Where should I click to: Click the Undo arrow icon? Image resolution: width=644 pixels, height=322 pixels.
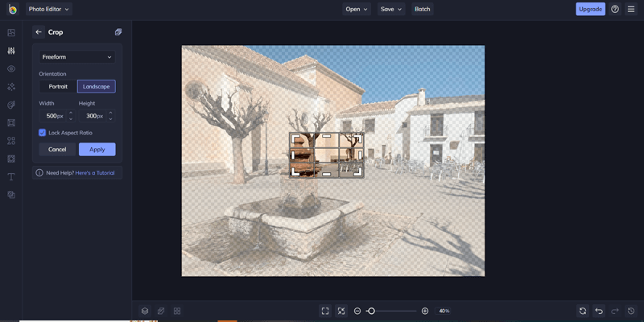pos(599,311)
